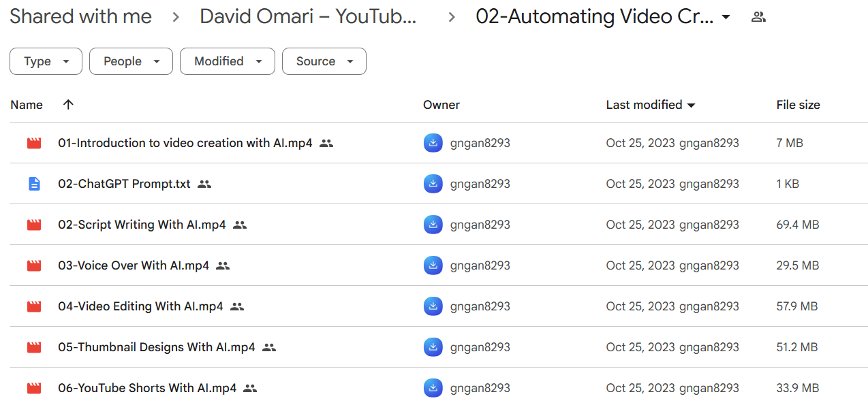Click owner avatar in 02-ChatGPT Prompt.txt row
This screenshot has height=405, width=868.
click(433, 184)
